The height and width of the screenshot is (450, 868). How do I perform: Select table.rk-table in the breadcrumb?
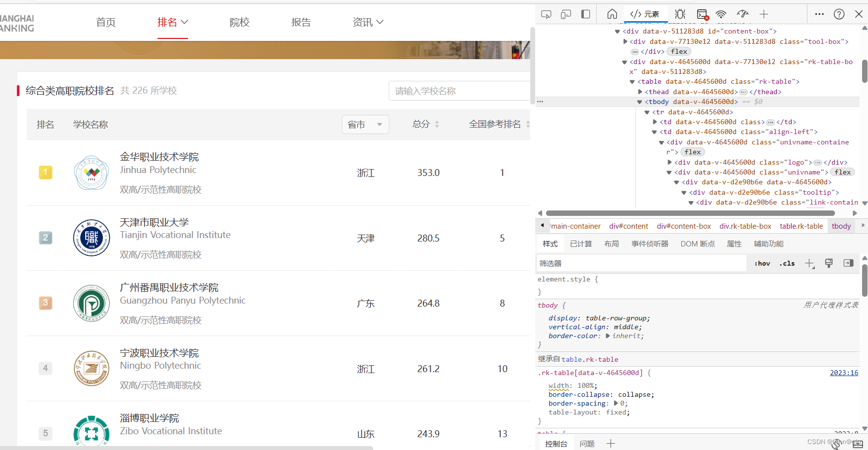point(801,226)
